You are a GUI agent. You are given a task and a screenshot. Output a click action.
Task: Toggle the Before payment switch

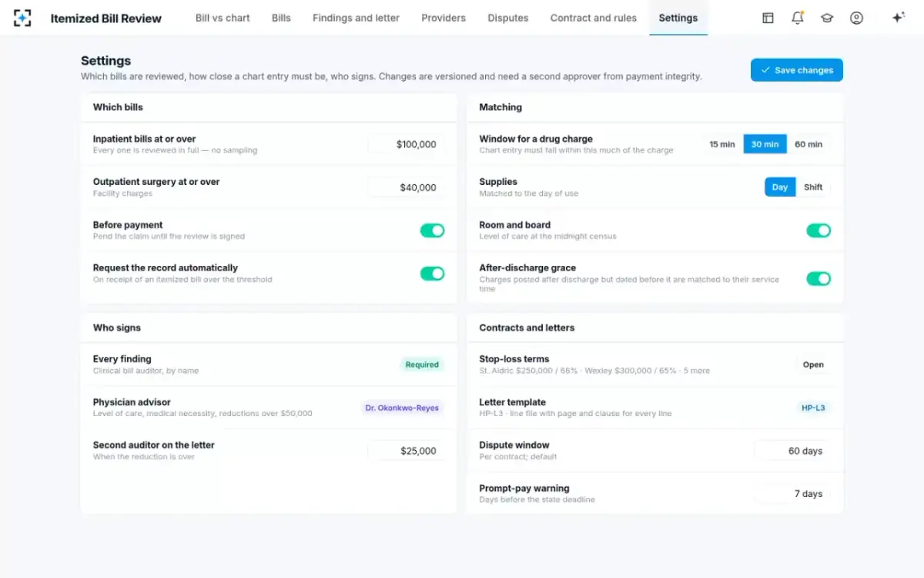(x=432, y=230)
